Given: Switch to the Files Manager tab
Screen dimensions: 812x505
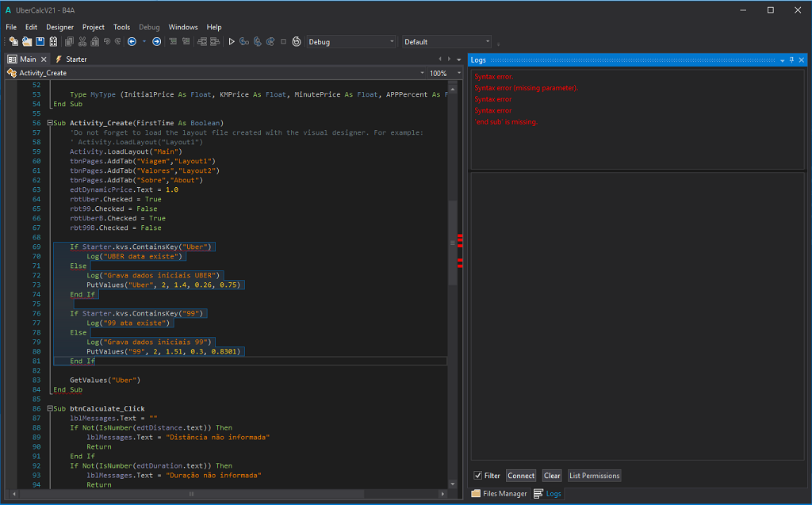Looking at the screenshot, I should (x=499, y=494).
